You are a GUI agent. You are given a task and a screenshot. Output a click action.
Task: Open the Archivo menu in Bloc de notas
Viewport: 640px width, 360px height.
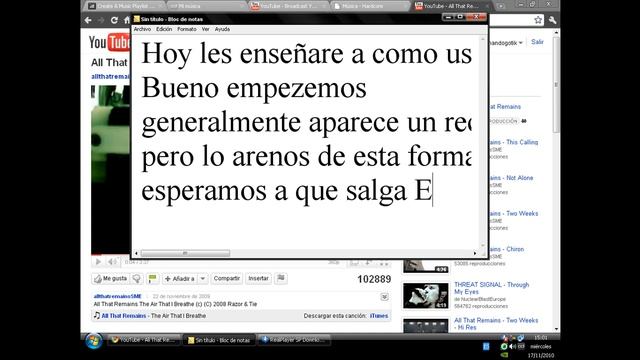coord(142,29)
